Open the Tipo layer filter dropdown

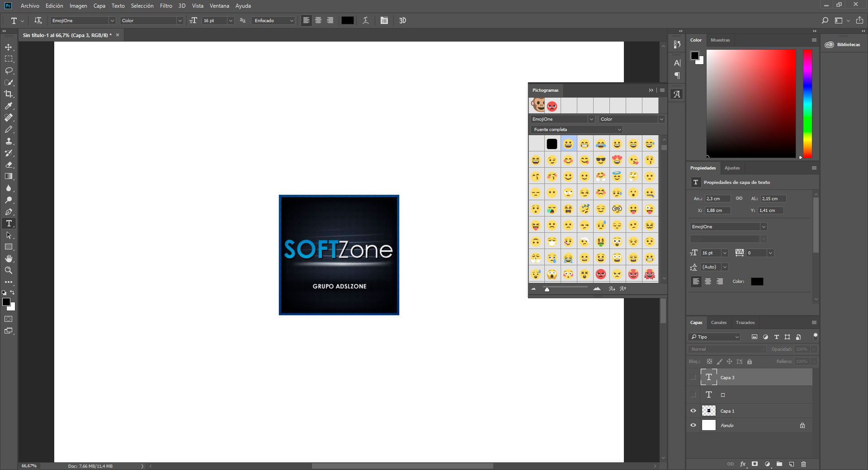pos(714,337)
